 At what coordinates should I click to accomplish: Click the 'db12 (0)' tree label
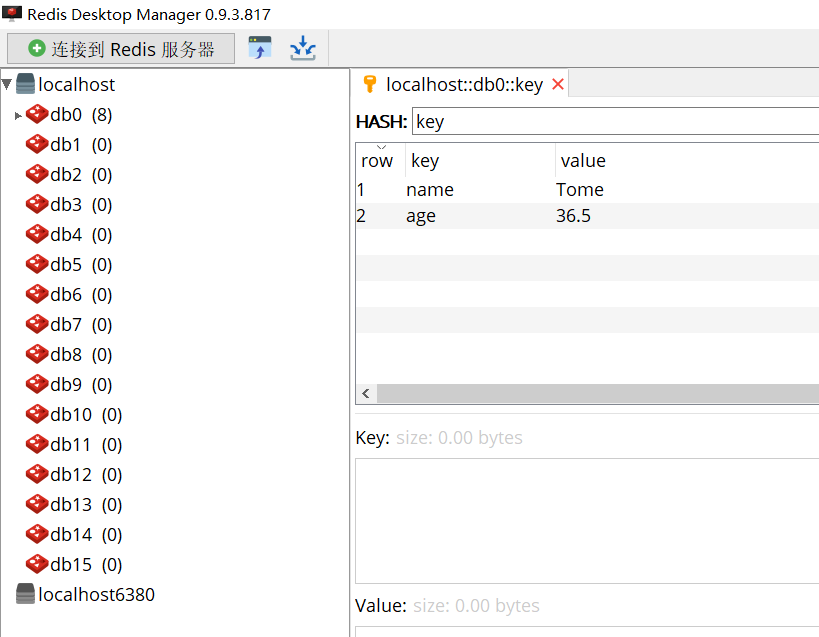(x=86, y=475)
